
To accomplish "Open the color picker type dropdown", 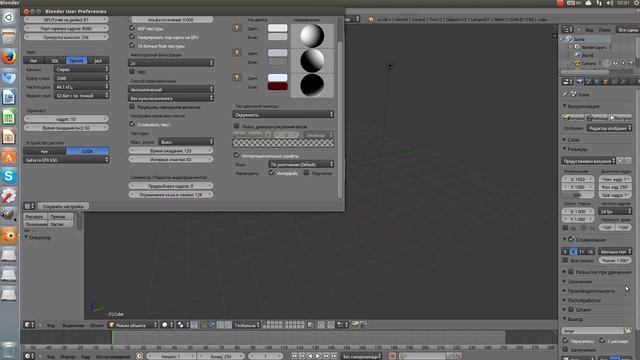I will pyautogui.click(x=283, y=115).
